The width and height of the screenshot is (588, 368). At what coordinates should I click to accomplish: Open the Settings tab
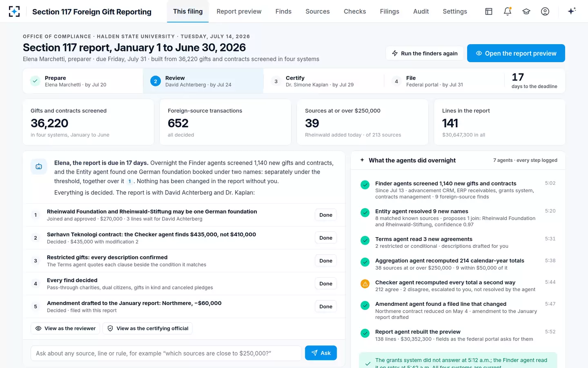point(455,11)
